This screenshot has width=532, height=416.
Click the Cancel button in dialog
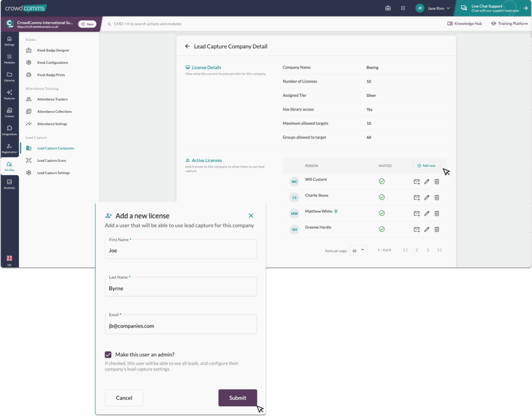point(124,398)
